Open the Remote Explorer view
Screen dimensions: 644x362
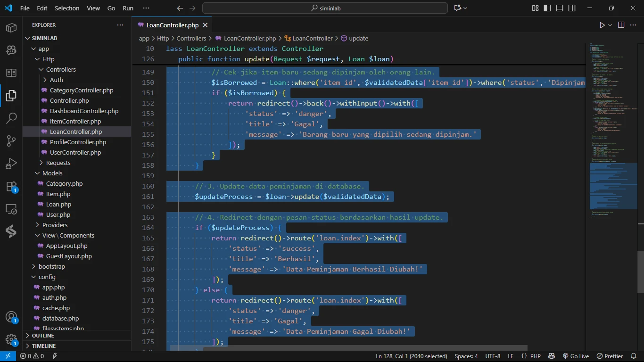pyautogui.click(x=11, y=209)
